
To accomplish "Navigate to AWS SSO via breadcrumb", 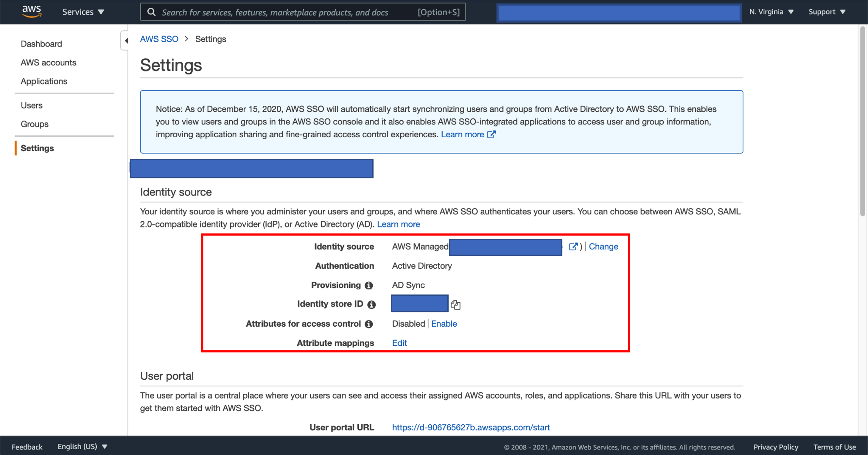I will [x=159, y=39].
